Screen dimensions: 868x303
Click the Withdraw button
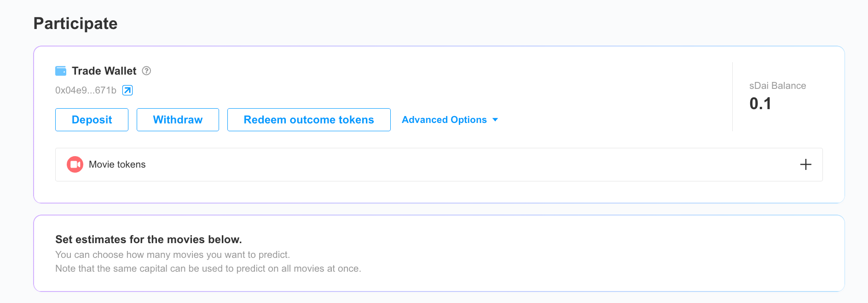(178, 120)
